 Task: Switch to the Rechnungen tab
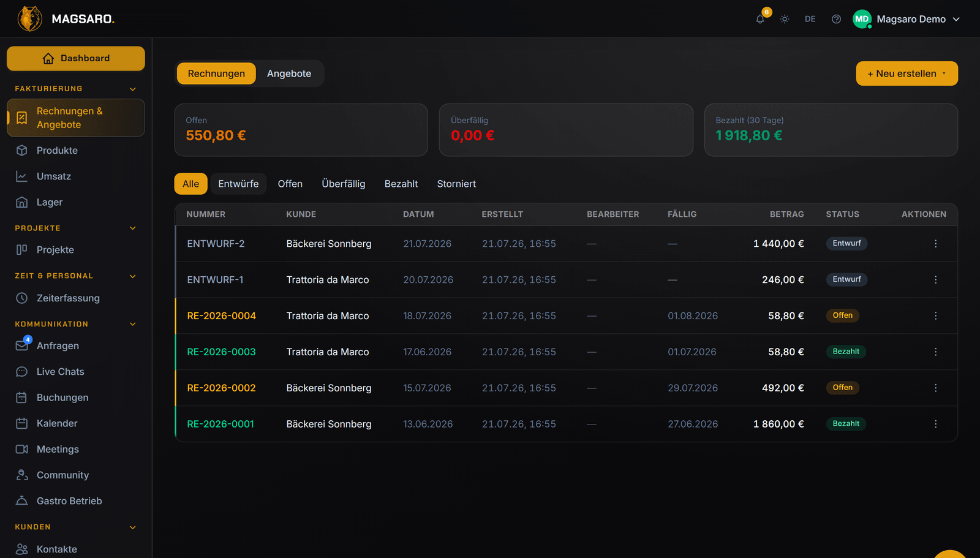coord(216,74)
